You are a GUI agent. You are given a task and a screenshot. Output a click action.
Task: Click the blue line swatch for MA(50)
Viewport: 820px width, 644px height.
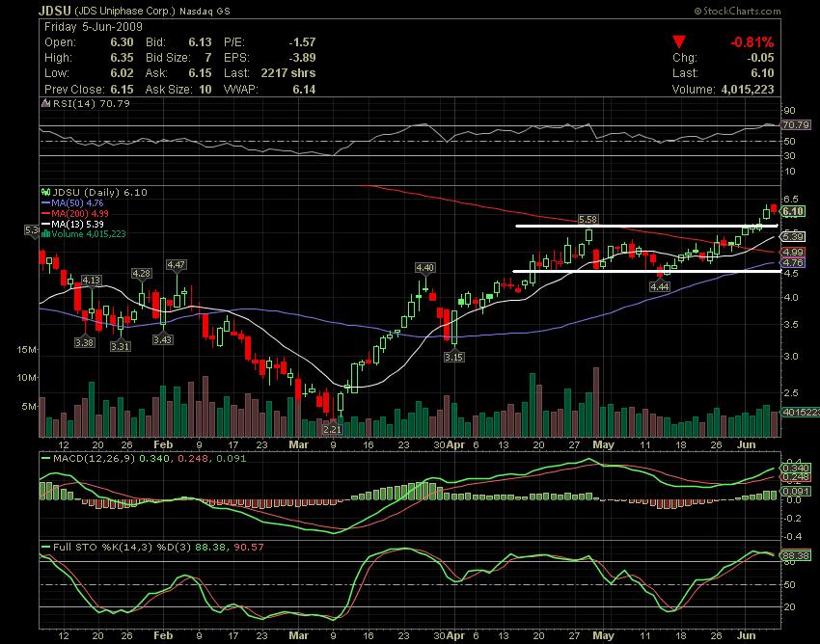[46, 202]
